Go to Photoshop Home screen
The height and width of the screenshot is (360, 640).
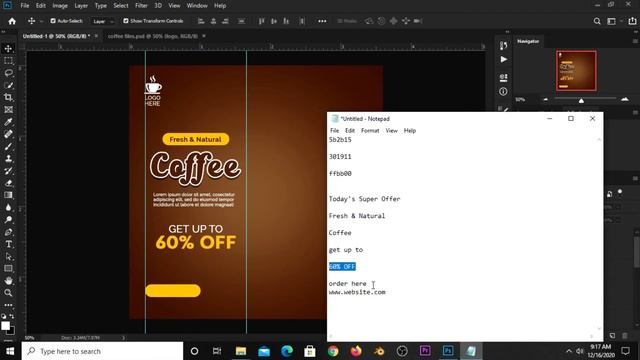point(12,21)
